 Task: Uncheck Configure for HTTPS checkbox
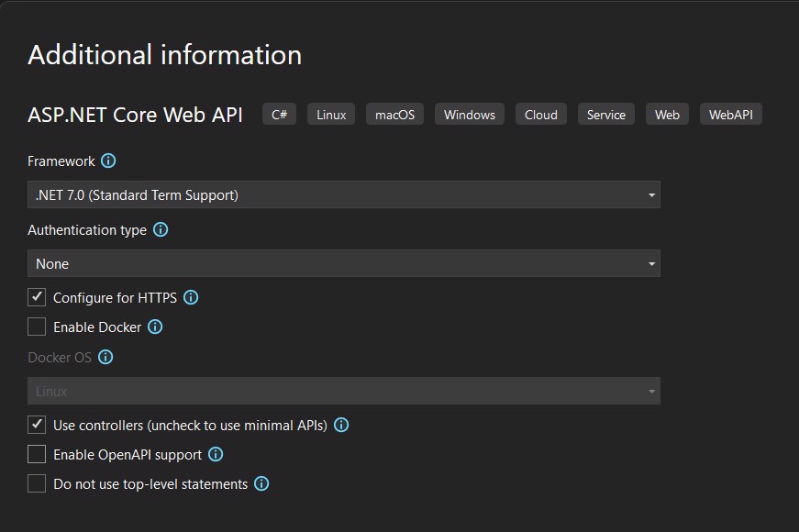coord(37,297)
